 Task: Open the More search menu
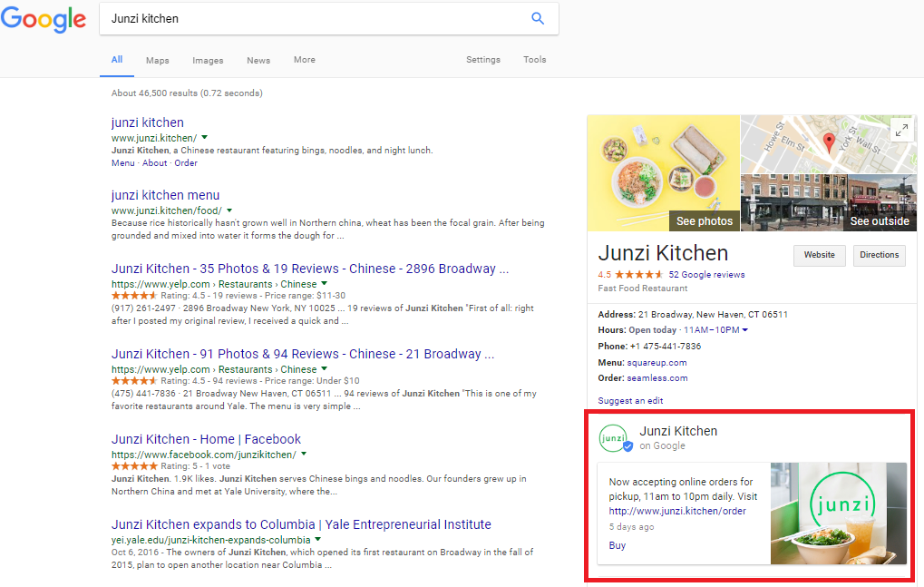pos(304,60)
